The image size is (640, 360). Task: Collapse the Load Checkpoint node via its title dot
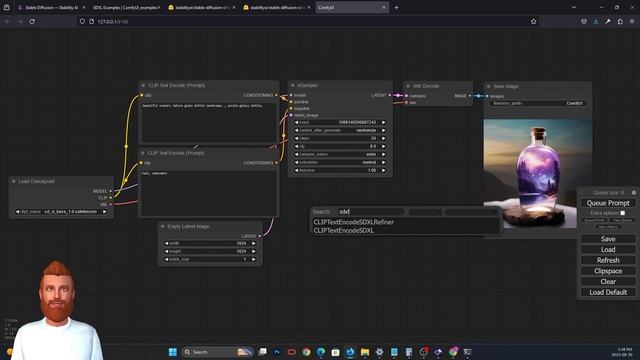(14, 181)
